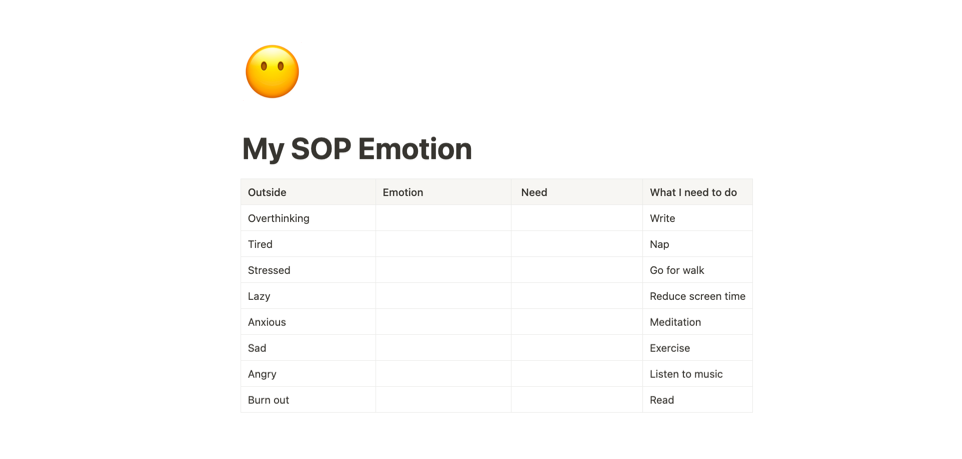Click the face emoji page icon
The height and width of the screenshot is (459, 962).
[x=272, y=72]
